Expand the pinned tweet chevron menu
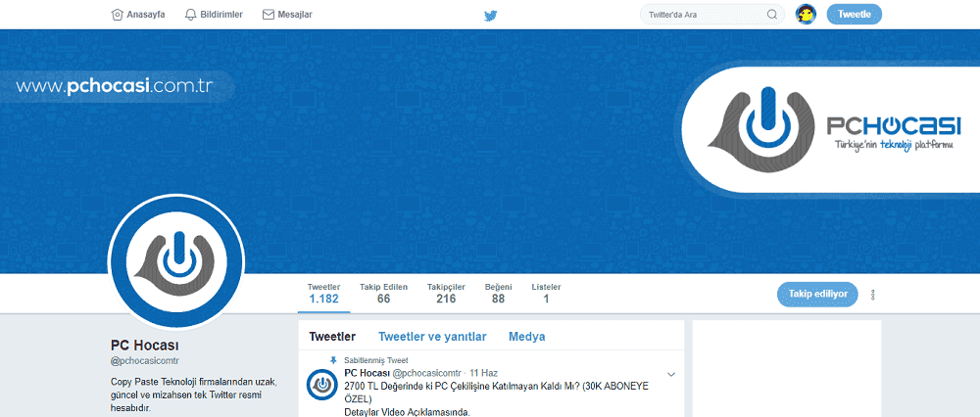The image size is (980, 417). pyautogui.click(x=671, y=375)
